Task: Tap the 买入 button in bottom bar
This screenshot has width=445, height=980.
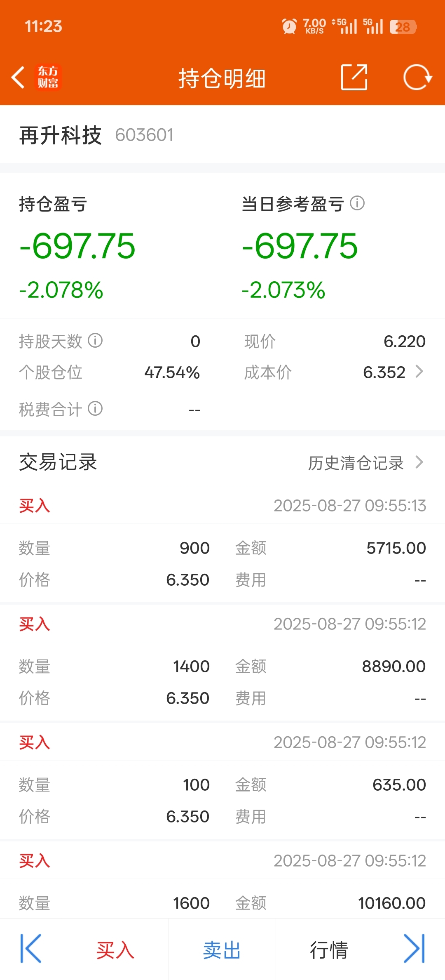Action: (115, 950)
